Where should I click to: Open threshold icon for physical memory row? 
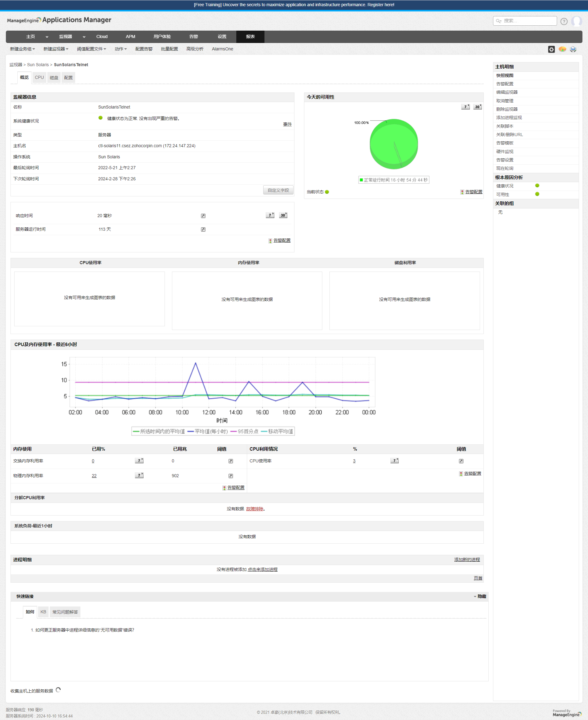(x=231, y=476)
